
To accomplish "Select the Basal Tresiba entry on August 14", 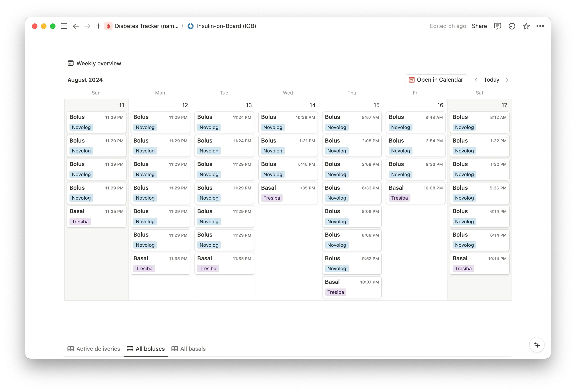I will [x=288, y=193].
